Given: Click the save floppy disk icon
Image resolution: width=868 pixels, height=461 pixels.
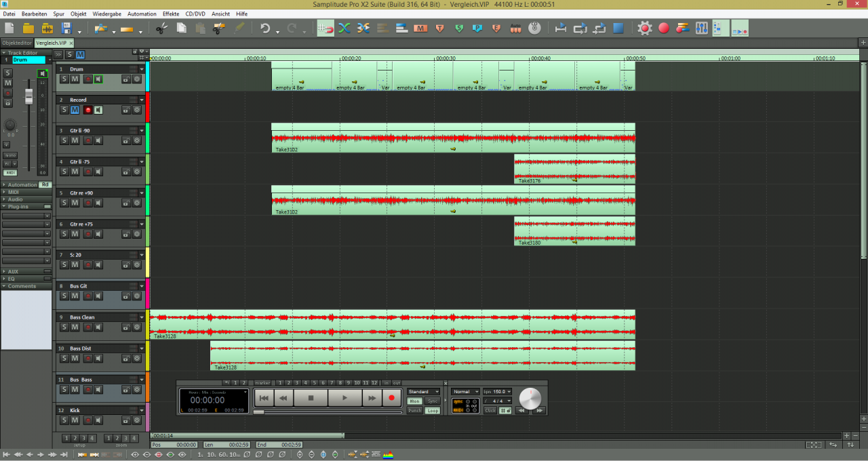Looking at the screenshot, I should click(66, 28).
